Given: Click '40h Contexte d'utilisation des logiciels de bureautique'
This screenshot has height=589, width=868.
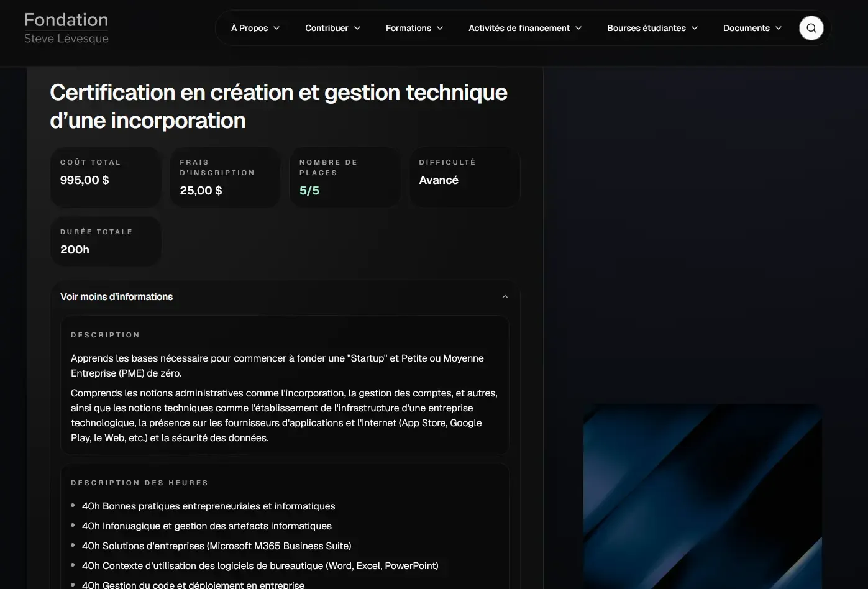Looking at the screenshot, I should 260,566.
